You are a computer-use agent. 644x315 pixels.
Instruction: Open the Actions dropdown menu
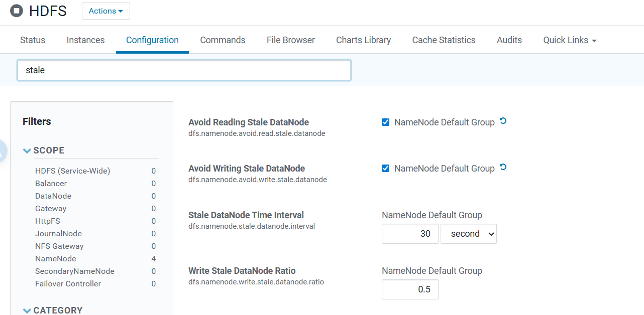(105, 11)
